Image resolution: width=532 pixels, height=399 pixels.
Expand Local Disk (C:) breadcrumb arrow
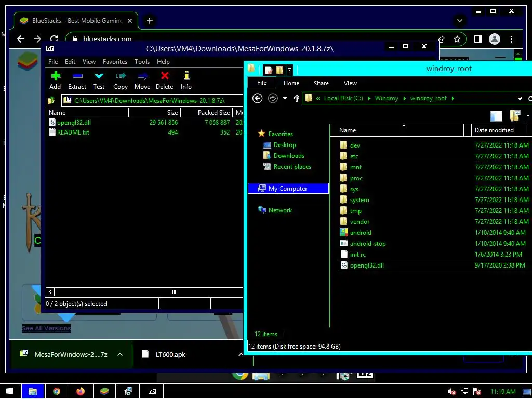[x=369, y=98]
